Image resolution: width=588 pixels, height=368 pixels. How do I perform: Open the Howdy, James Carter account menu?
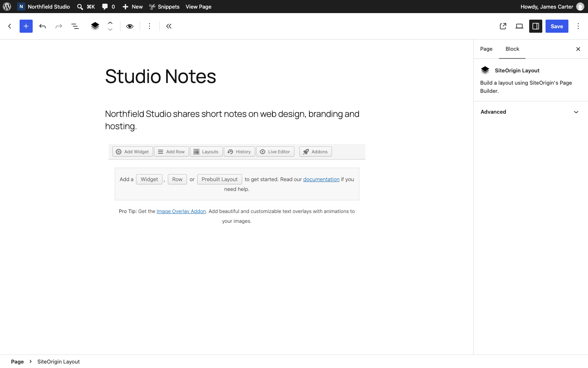(x=552, y=7)
